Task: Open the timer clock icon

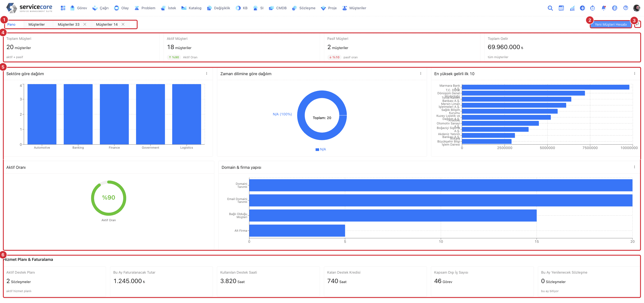Action: (x=592, y=8)
